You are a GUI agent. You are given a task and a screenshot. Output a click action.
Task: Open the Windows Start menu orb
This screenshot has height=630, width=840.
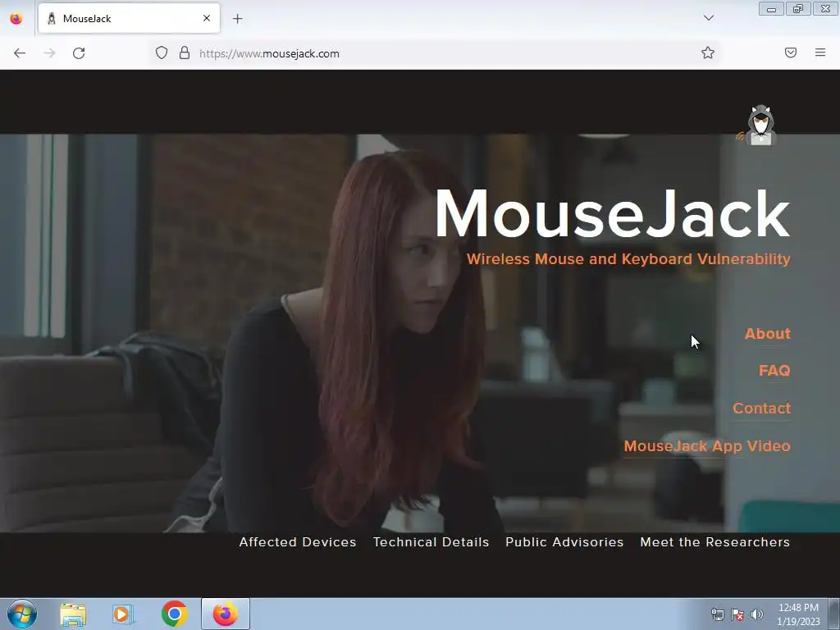click(x=22, y=614)
